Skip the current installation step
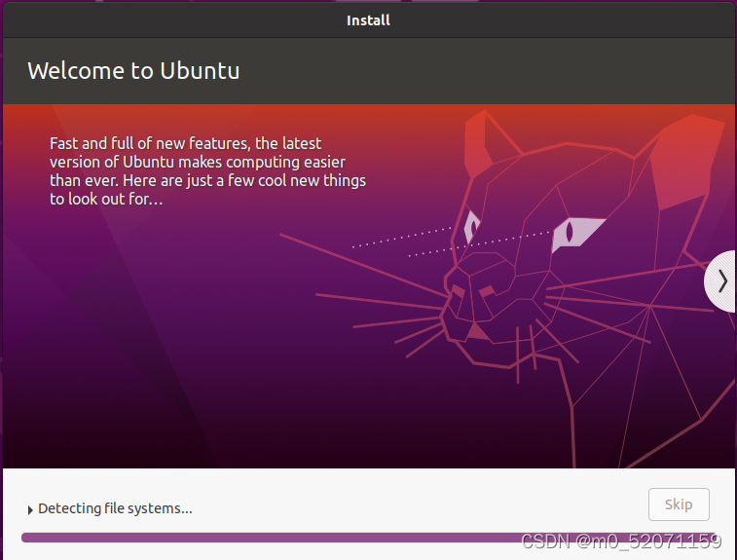This screenshot has width=737, height=560. (679, 504)
